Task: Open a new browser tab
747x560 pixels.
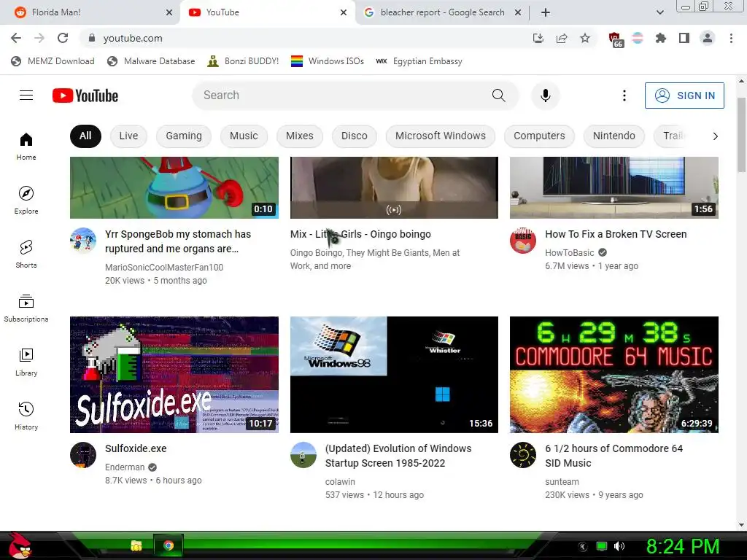Action: (x=546, y=12)
